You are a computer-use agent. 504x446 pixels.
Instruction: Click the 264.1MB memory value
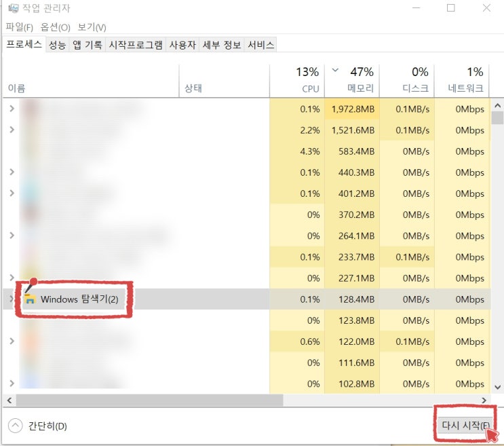[x=357, y=236]
